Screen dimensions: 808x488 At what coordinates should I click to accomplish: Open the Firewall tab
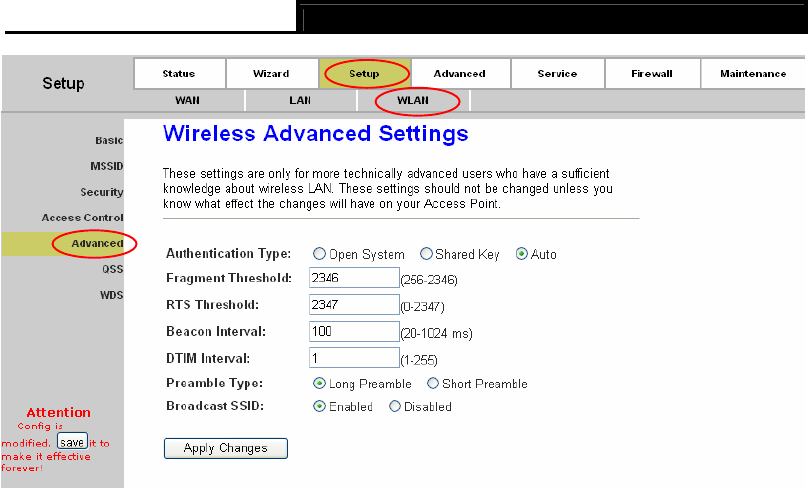(x=652, y=74)
